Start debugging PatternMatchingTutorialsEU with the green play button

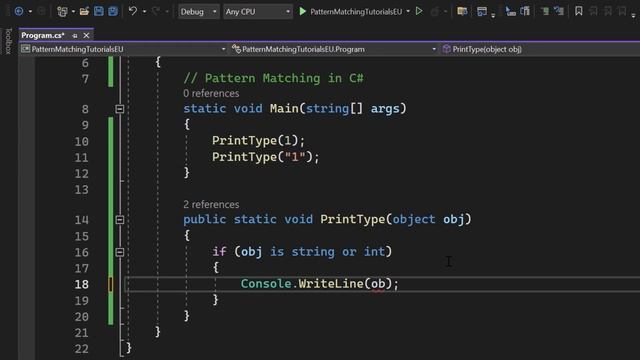click(302, 11)
